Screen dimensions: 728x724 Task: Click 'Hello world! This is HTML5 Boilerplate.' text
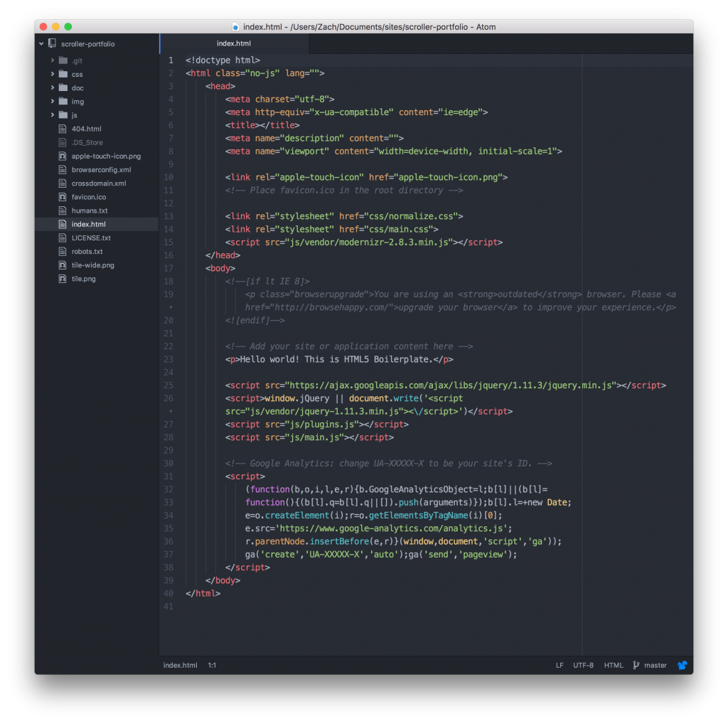coord(336,359)
